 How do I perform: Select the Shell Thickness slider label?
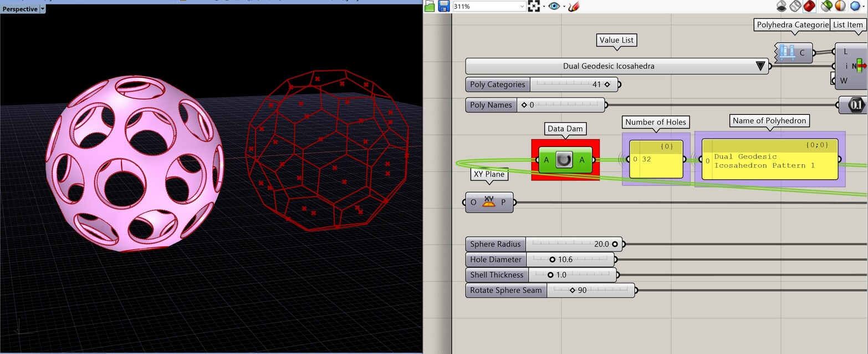point(497,275)
